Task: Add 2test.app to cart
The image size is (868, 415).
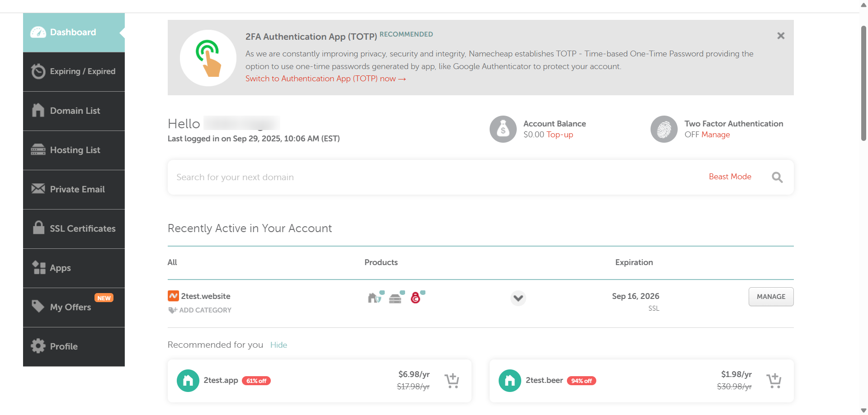Action: 452,381
